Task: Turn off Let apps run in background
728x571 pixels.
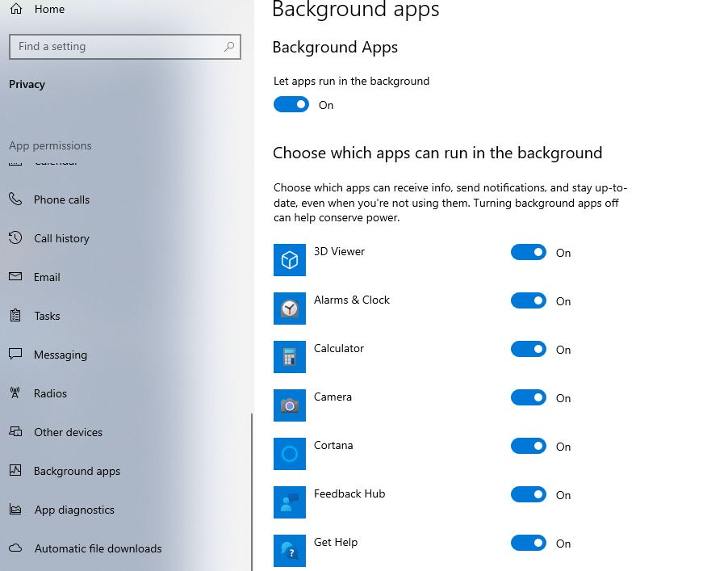Action: 291,104
